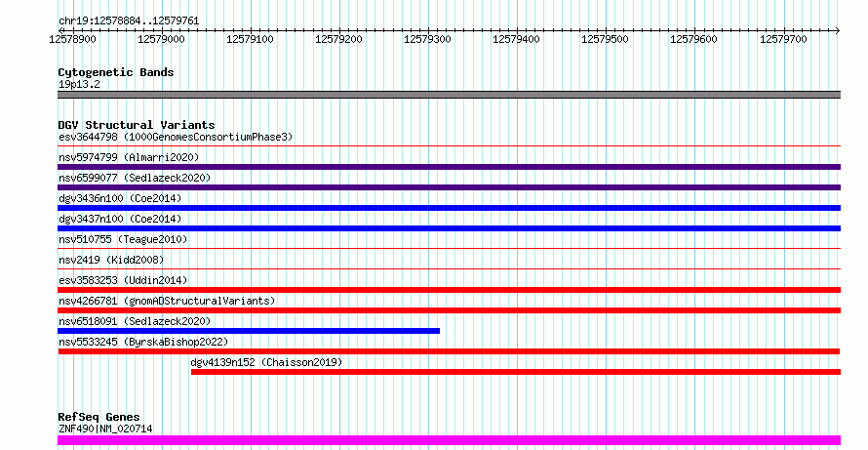Screen dimensions: 868x450
Task: Click ruler position 12579200
Action: click(x=338, y=39)
